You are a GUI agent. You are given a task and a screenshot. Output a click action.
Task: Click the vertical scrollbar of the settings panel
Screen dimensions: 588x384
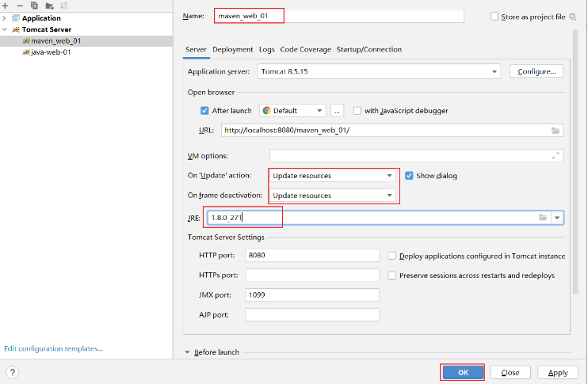pyautogui.click(x=575, y=162)
